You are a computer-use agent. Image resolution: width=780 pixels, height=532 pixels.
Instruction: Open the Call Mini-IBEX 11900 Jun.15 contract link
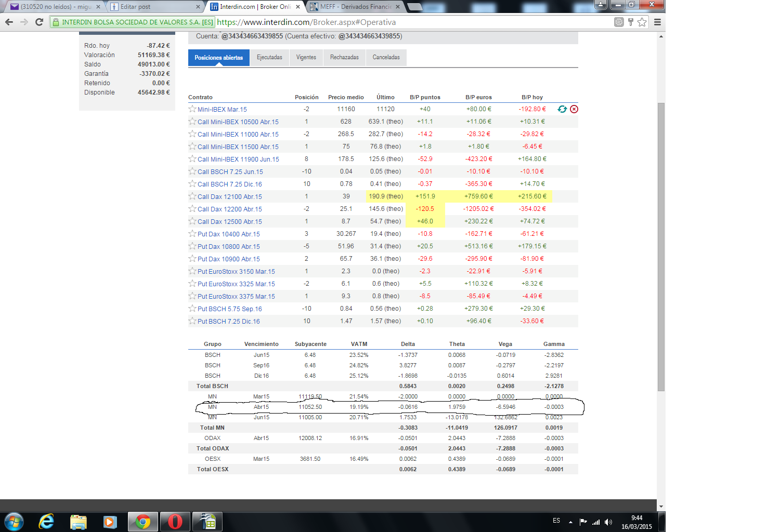(238, 159)
